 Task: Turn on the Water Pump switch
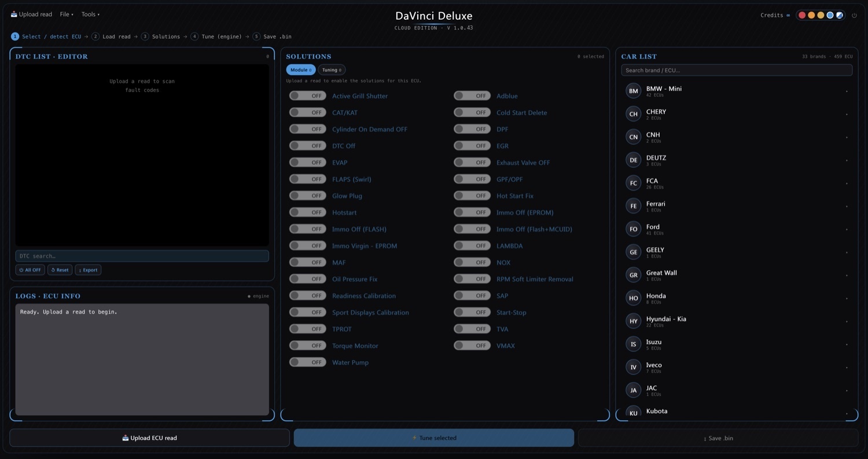(308, 362)
